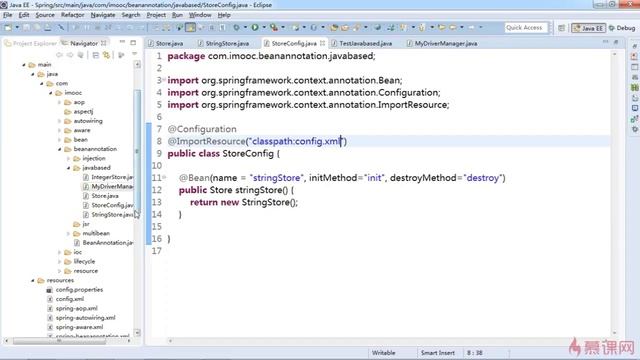Click the Save toolbar icon

(x=27, y=27)
